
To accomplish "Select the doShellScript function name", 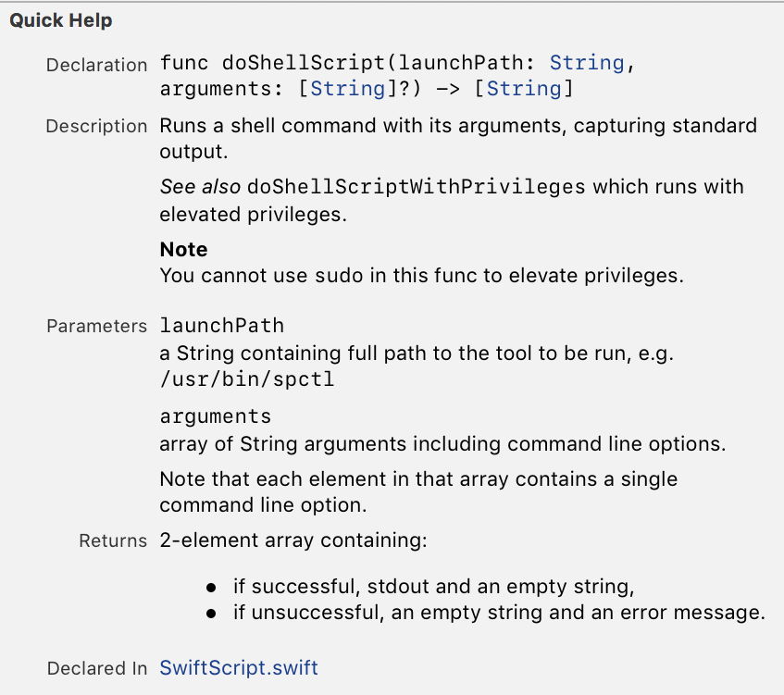I will pyautogui.click(x=305, y=62).
